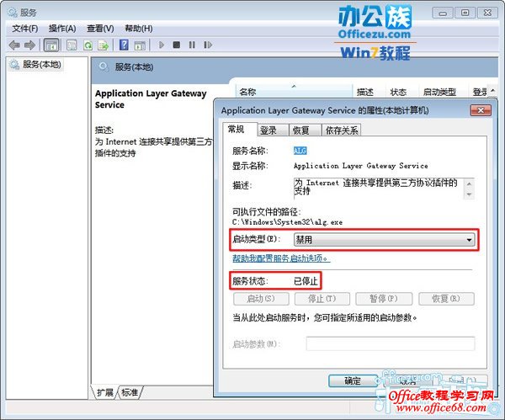
Task: Close the 服务 main window
Action: (x=487, y=13)
